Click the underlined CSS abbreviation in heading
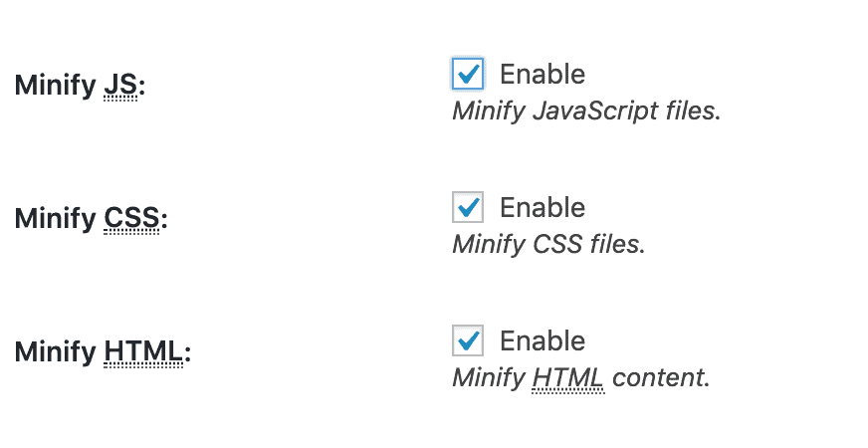The height and width of the screenshot is (448, 868). (x=131, y=219)
